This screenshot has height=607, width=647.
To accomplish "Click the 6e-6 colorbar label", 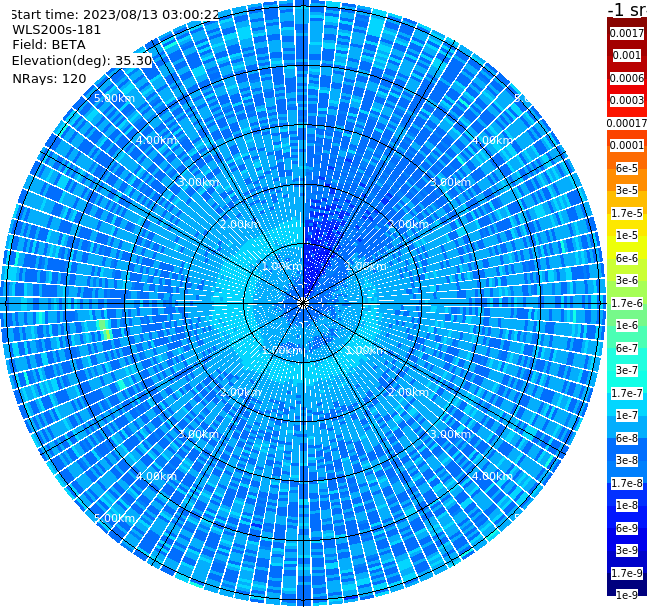I will (x=627, y=258).
